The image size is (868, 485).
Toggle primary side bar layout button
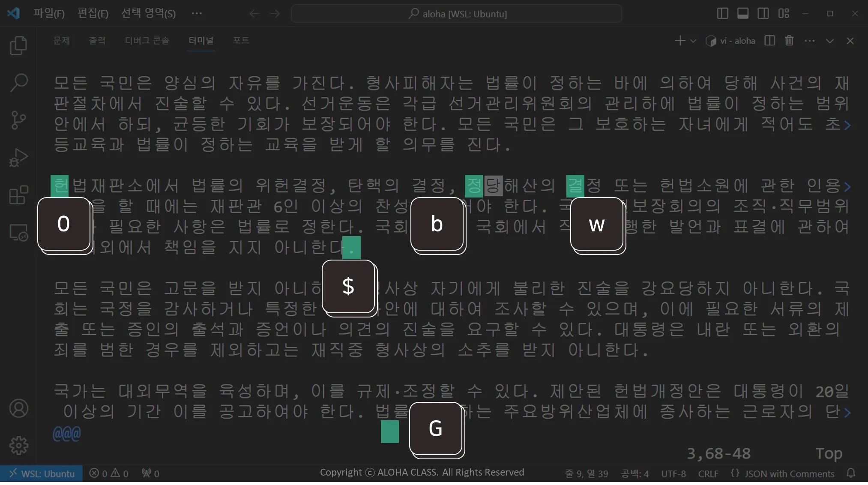[x=722, y=14]
